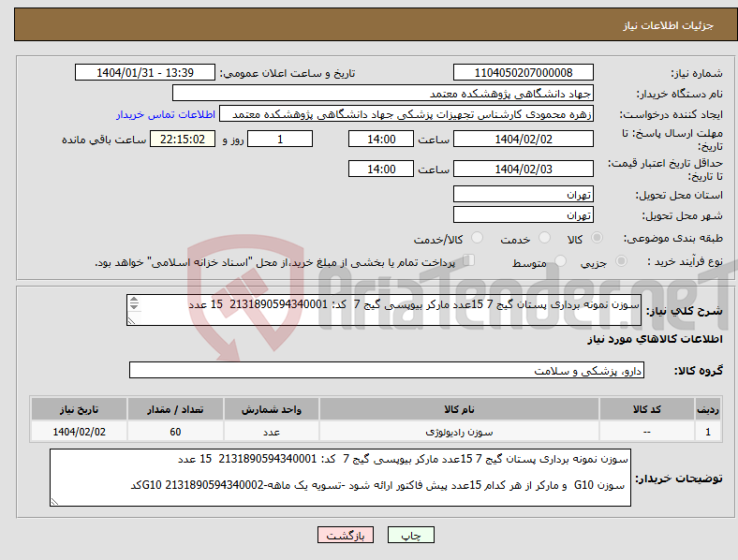The width and height of the screenshot is (738, 560).
Task: Click the announcement date field 1404/01/31 - 13:39
Action: coord(145,72)
